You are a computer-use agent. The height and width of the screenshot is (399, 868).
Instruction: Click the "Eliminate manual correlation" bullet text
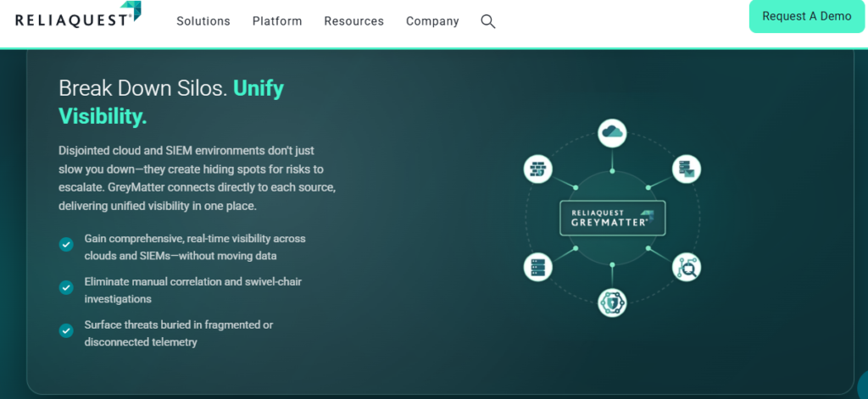tap(192, 290)
